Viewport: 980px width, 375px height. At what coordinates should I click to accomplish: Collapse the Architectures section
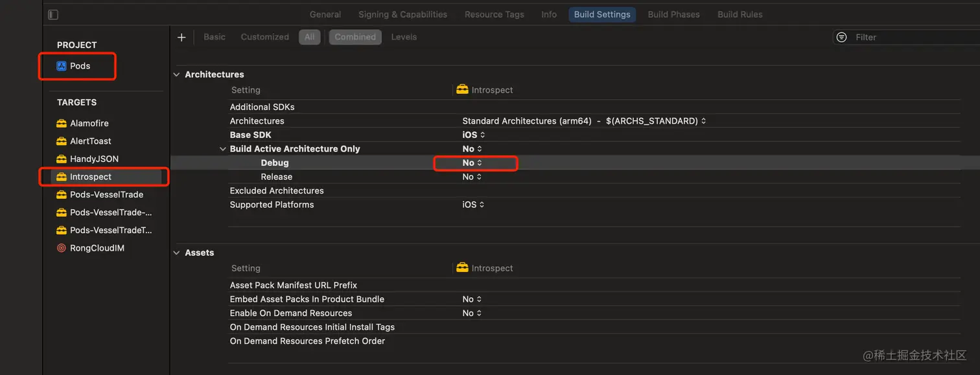pyautogui.click(x=176, y=74)
